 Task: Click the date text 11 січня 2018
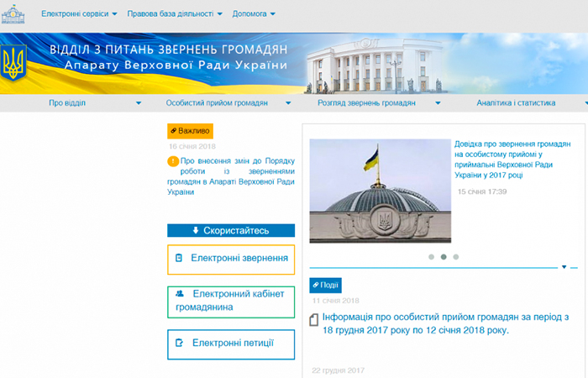tap(336, 301)
